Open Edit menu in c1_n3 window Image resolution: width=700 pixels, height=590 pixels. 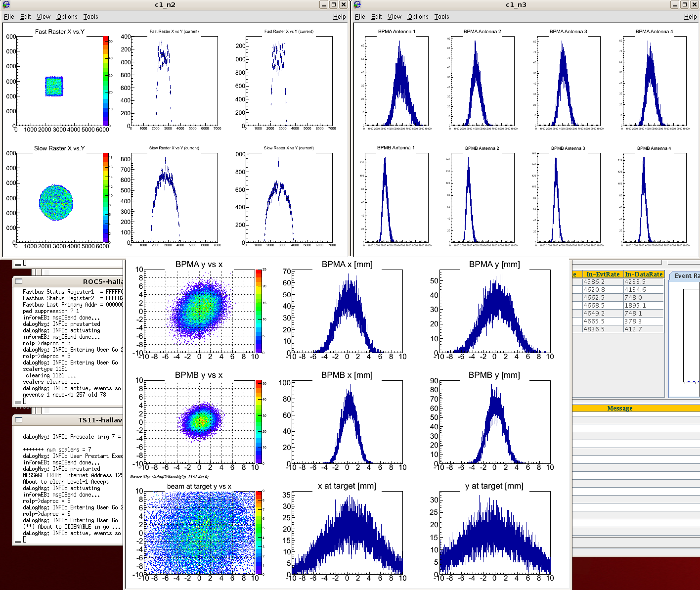(376, 16)
